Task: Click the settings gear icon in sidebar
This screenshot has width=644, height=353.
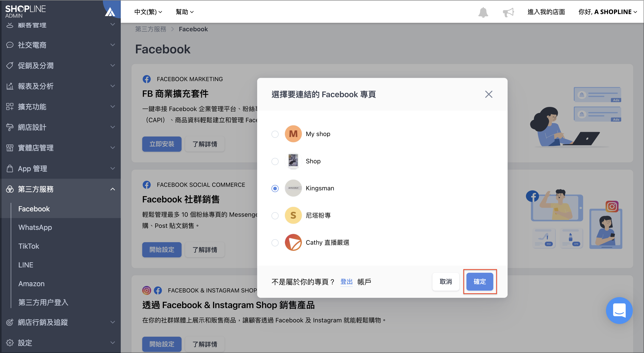Action: pyautogui.click(x=10, y=343)
